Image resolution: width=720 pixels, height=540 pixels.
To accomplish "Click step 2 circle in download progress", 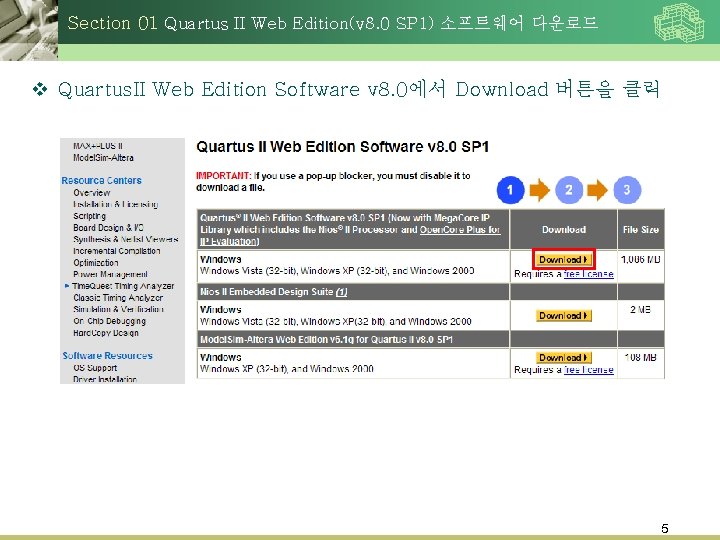I will coord(569,190).
